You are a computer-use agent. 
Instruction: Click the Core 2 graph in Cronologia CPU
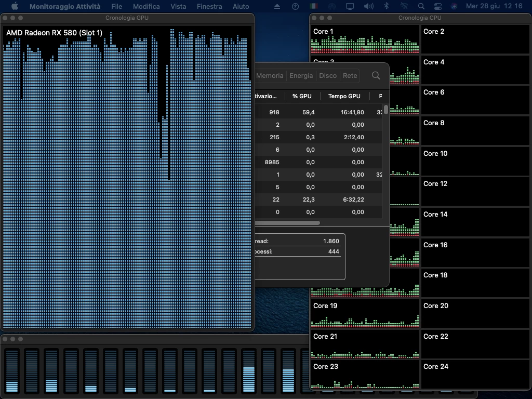475,39
